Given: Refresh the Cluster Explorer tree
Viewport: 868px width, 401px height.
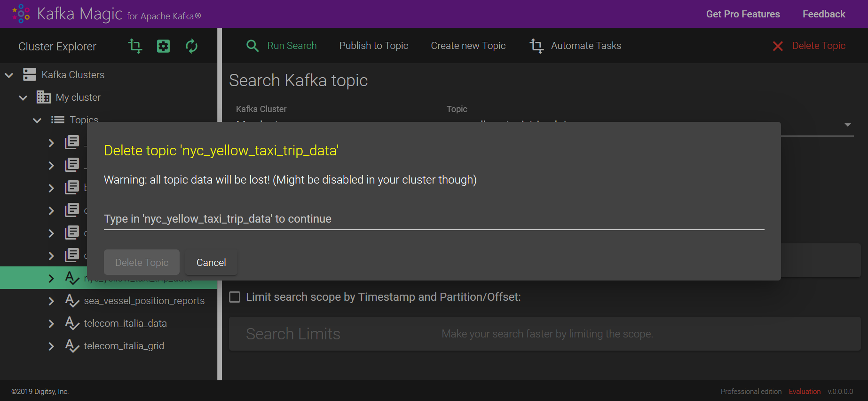Looking at the screenshot, I should pyautogui.click(x=191, y=46).
